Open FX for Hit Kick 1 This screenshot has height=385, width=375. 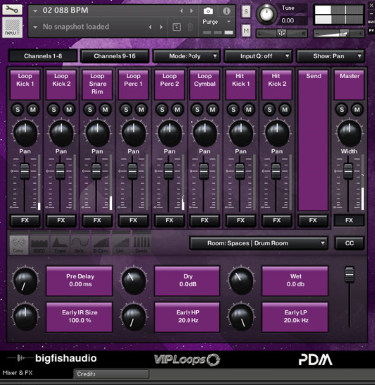click(241, 220)
